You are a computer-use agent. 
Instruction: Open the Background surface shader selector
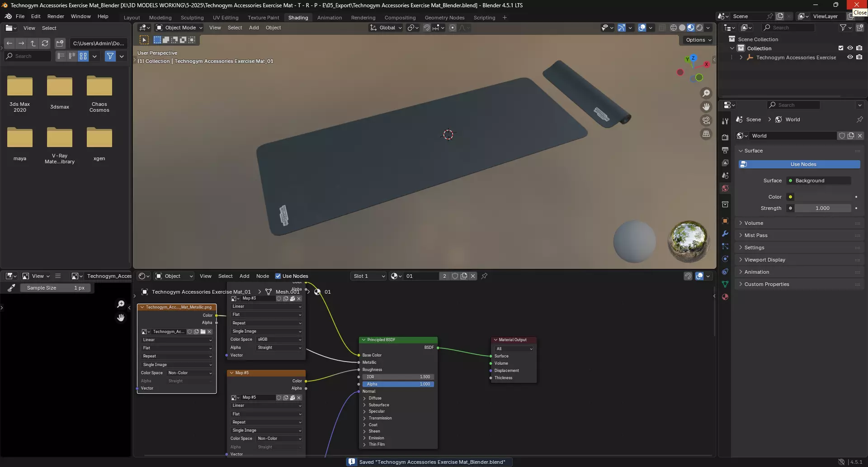coord(819,181)
